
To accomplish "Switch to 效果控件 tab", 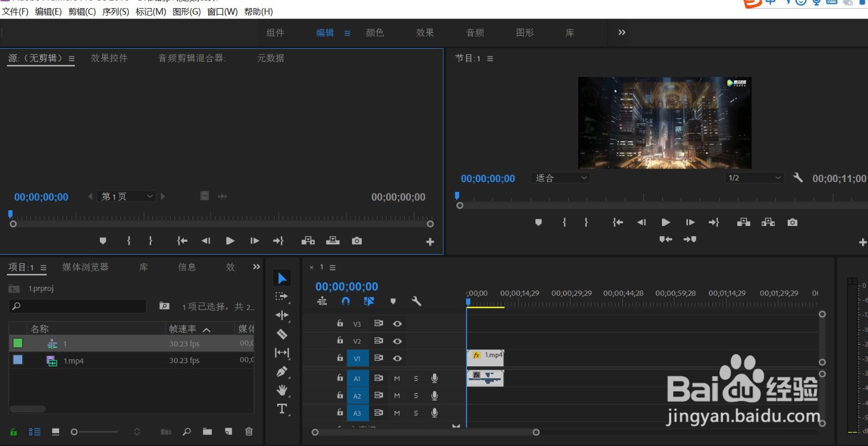I will pyautogui.click(x=109, y=58).
